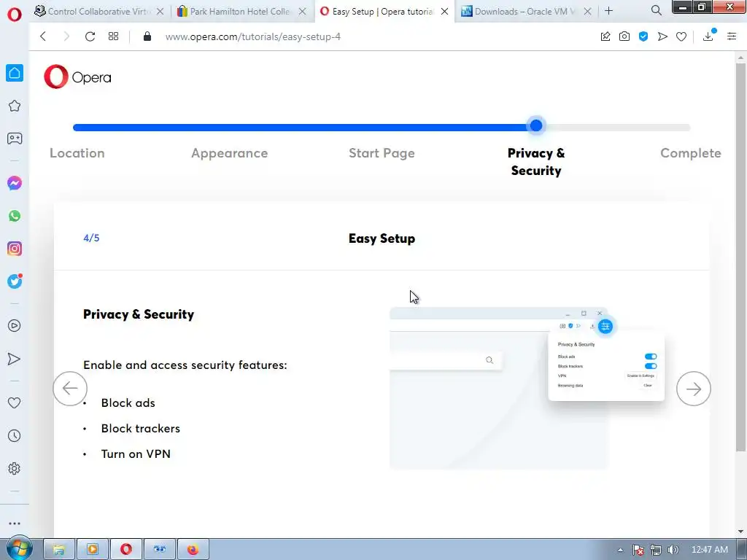This screenshot has width=747, height=560.
Task: Open sidebar setup three-dots menu
Action: click(15, 524)
